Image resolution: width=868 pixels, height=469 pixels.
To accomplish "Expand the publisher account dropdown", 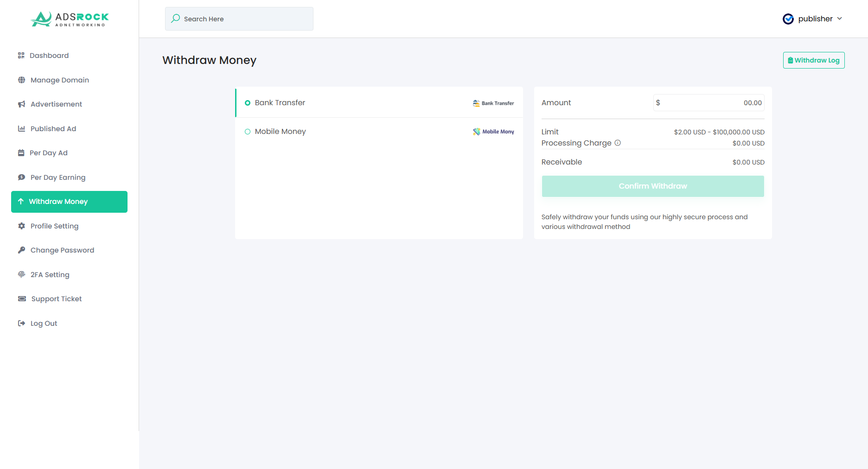I will point(839,19).
